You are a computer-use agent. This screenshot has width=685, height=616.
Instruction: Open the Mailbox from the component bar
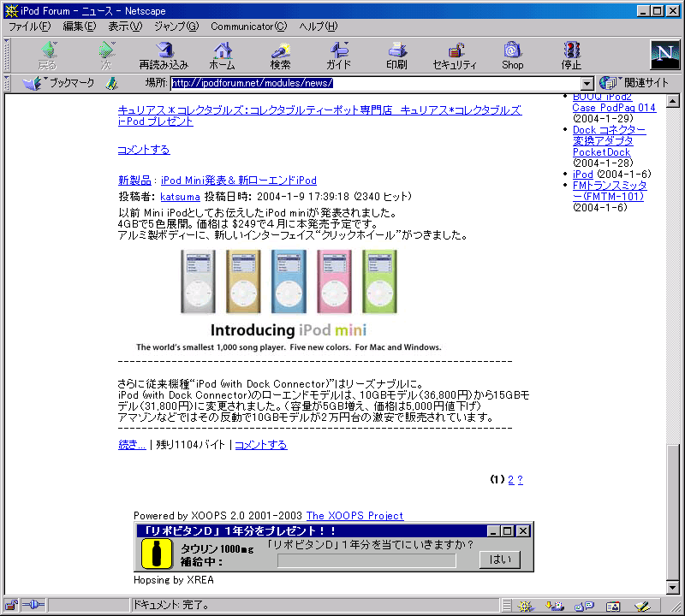tap(554, 606)
